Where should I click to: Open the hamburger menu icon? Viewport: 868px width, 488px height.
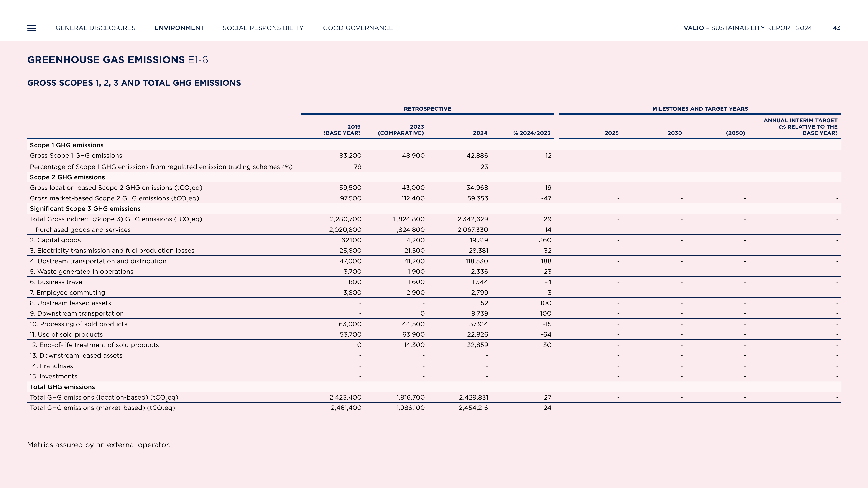pos(32,28)
